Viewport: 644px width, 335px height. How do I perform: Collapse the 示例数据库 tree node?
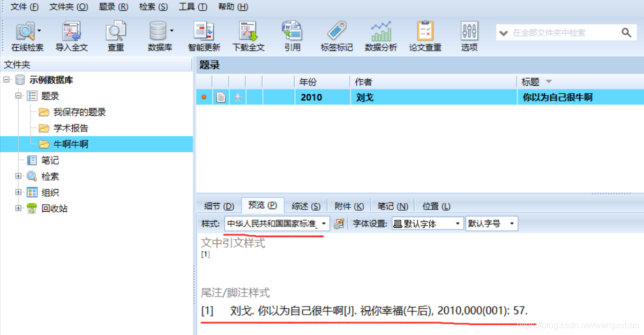[x=6, y=80]
